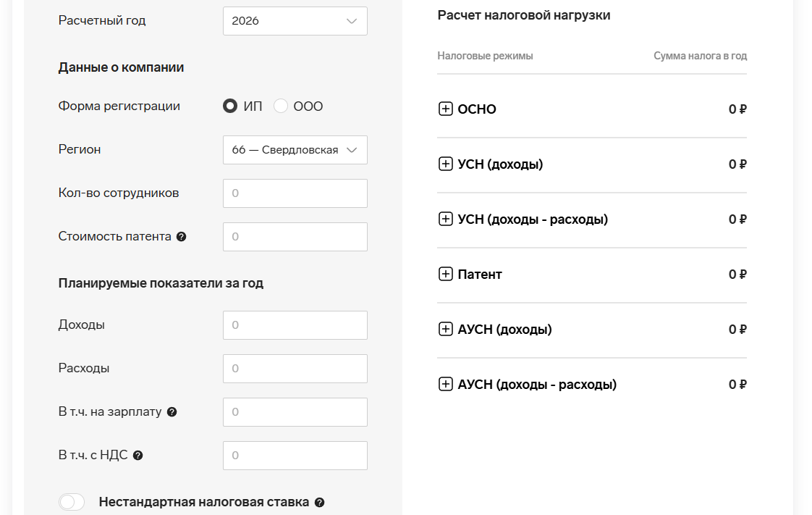This screenshot has height=515, width=812.
Task: Click the Доходы input field
Action: [x=295, y=325]
